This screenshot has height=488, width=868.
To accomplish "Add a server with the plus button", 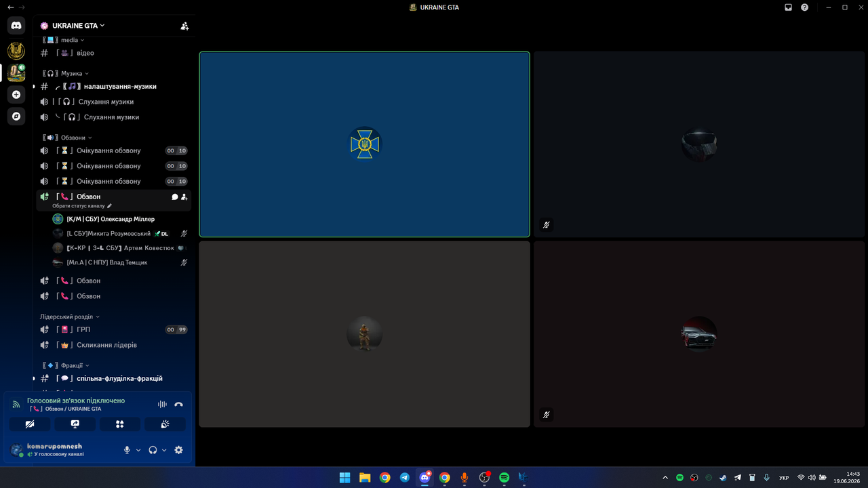I will pyautogui.click(x=16, y=95).
